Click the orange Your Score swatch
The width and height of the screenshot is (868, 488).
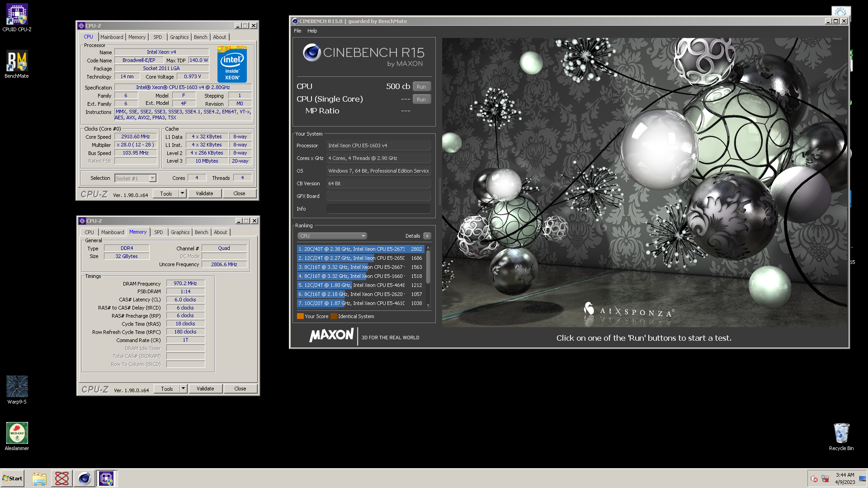300,316
